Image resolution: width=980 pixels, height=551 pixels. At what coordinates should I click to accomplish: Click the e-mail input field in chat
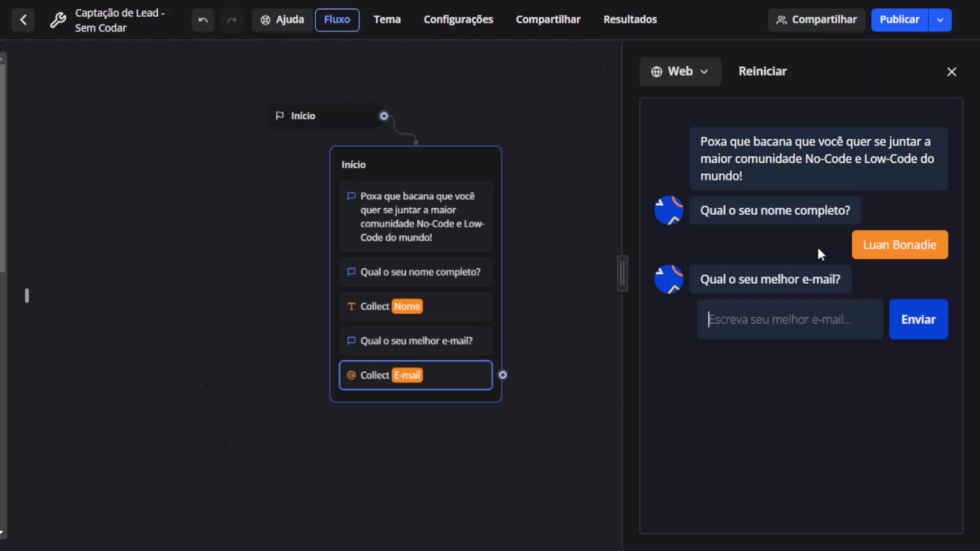coord(790,319)
